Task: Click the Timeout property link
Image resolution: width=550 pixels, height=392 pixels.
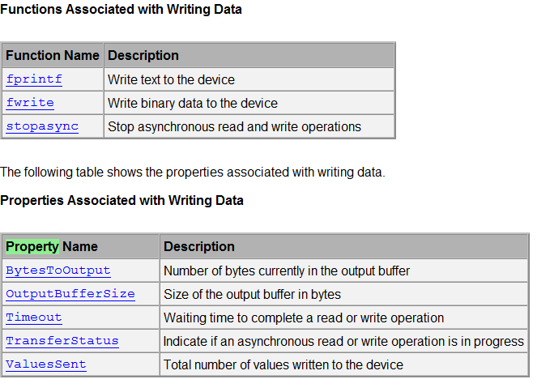Action: coord(34,317)
